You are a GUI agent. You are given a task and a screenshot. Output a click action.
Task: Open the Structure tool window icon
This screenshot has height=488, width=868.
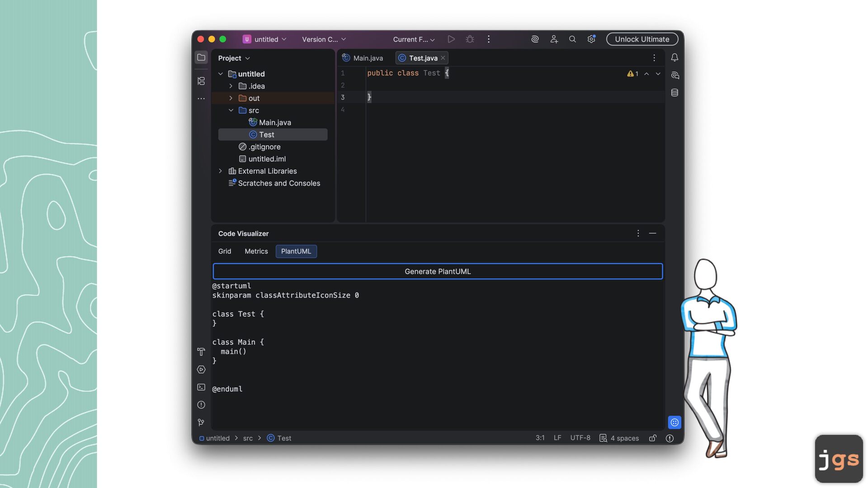(201, 81)
